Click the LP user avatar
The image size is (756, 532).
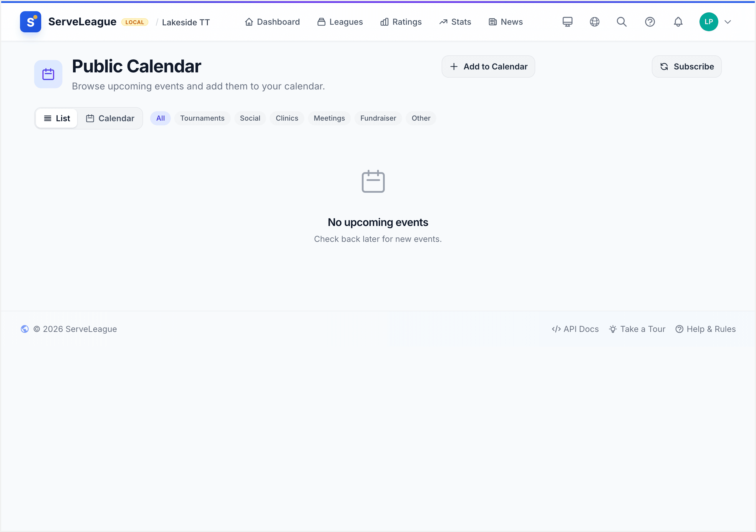[709, 22]
